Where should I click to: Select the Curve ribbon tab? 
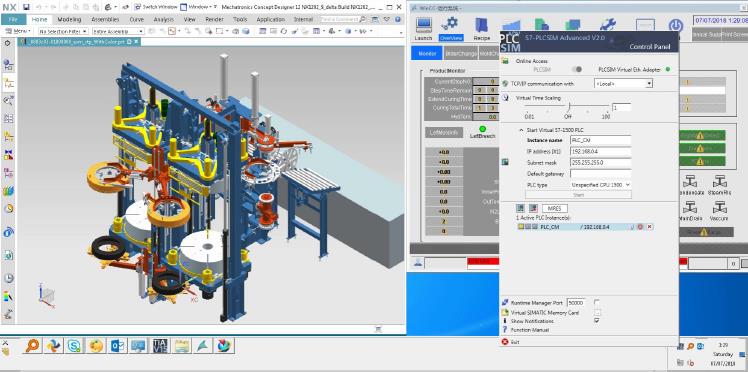136,20
